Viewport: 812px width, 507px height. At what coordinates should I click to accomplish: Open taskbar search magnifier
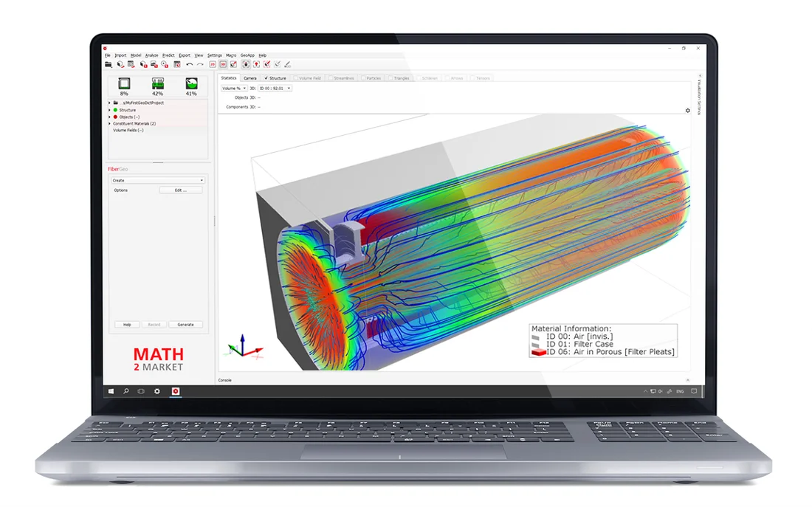(125, 391)
